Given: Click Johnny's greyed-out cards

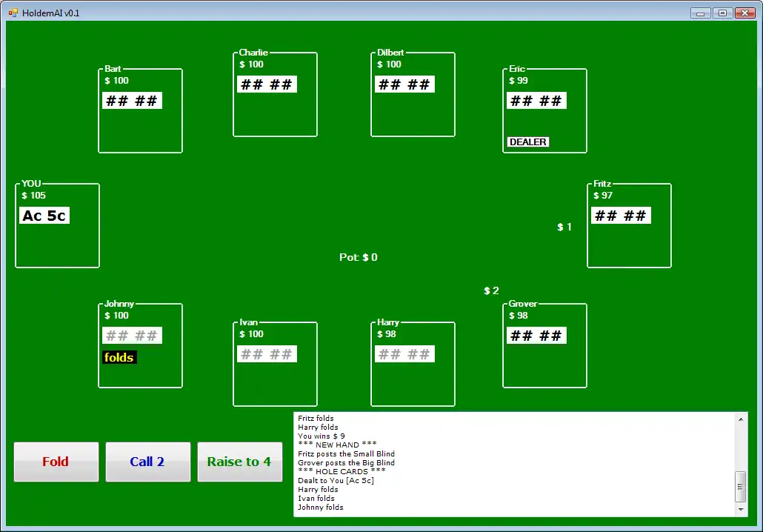Looking at the screenshot, I should tap(132, 336).
